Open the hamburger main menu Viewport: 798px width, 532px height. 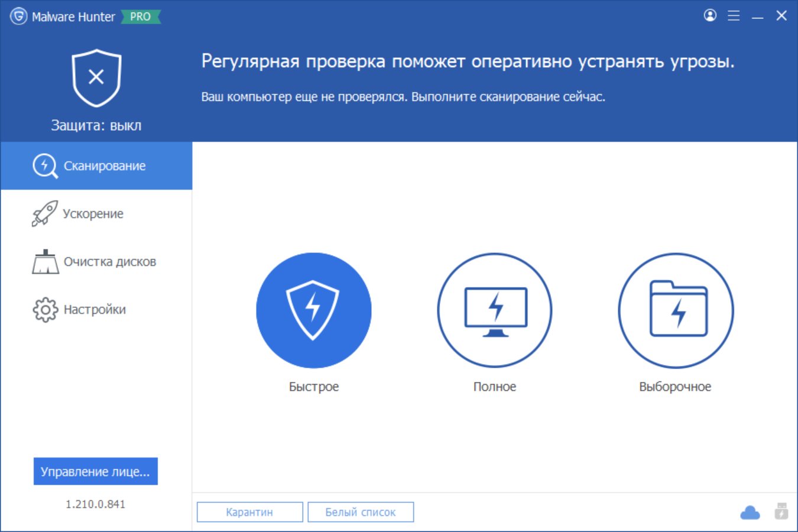pyautogui.click(x=734, y=16)
